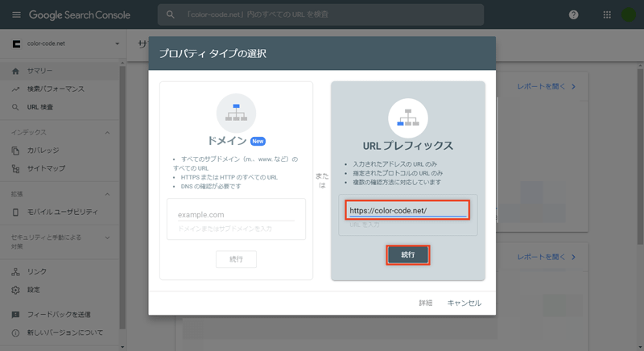The height and width of the screenshot is (351, 644).
Task: Open モバイル ユーザビリティ in sidebar
Action: [60, 213]
